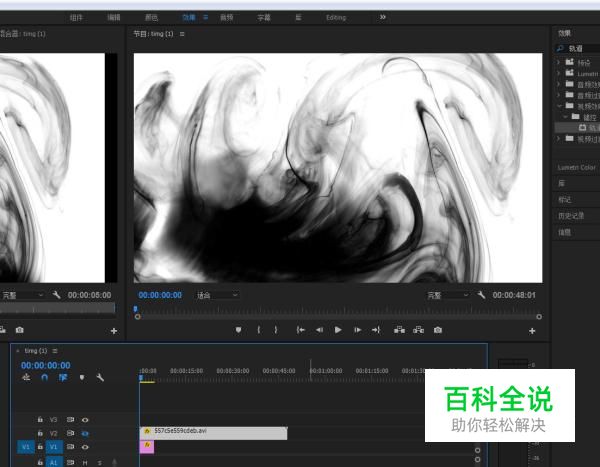Go to Out point in program monitor
This screenshot has width=600, height=467.
pos(376,330)
